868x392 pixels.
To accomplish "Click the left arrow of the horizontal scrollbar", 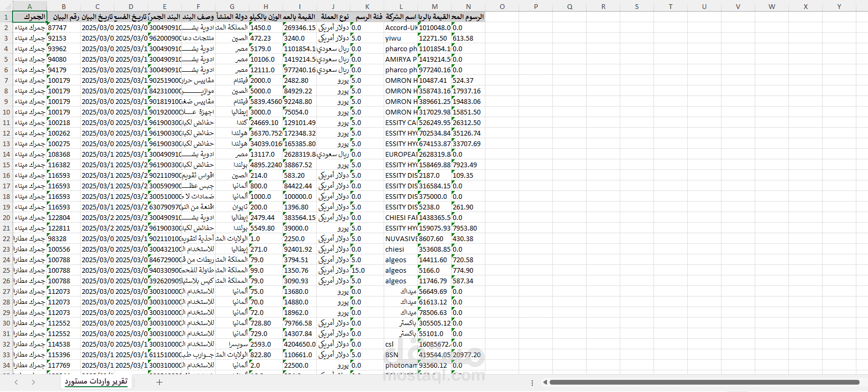I will point(545,382).
